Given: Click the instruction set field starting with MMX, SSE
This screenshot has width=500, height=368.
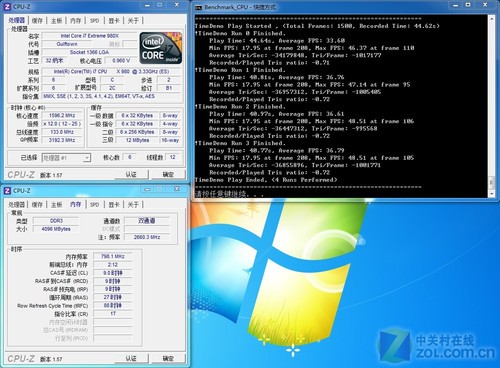Looking at the screenshot, I should [x=111, y=96].
